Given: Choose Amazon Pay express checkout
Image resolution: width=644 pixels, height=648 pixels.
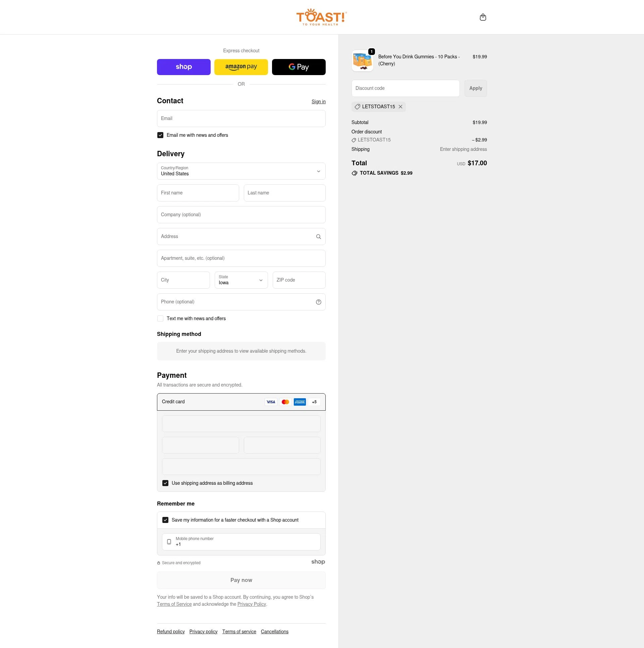Looking at the screenshot, I should pyautogui.click(x=241, y=67).
